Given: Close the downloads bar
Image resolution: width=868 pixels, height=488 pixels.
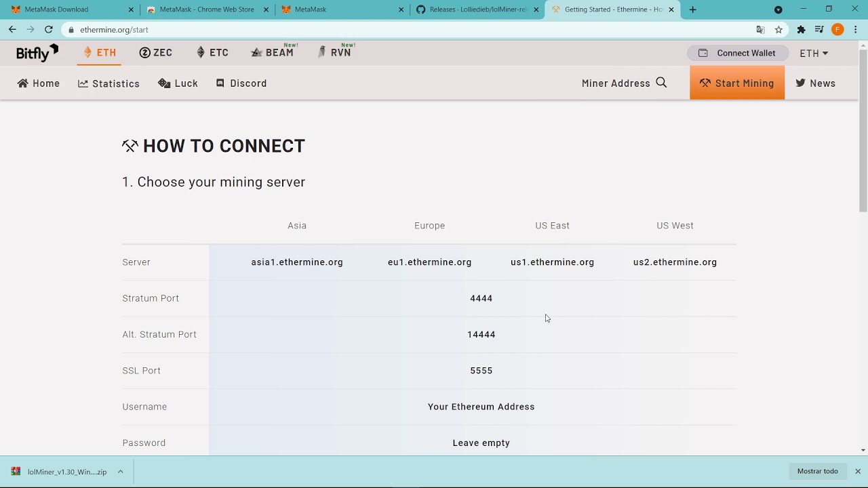Looking at the screenshot, I should [x=857, y=471].
